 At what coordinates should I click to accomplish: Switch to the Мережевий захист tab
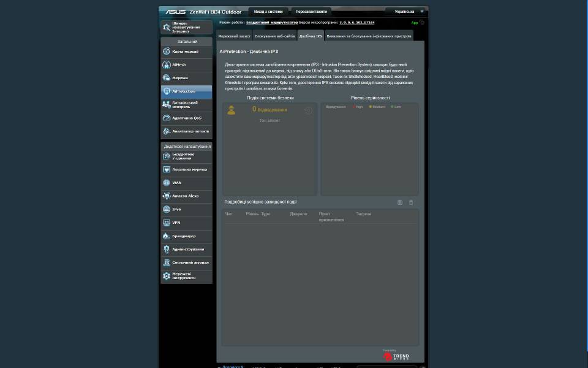click(x=235, y=36)
